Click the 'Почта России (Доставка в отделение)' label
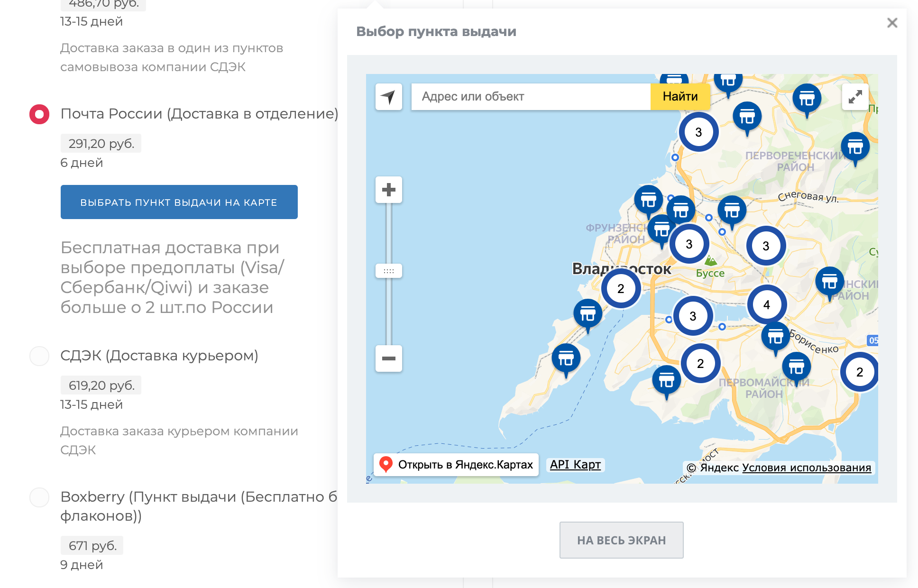 tap(200, 114)
